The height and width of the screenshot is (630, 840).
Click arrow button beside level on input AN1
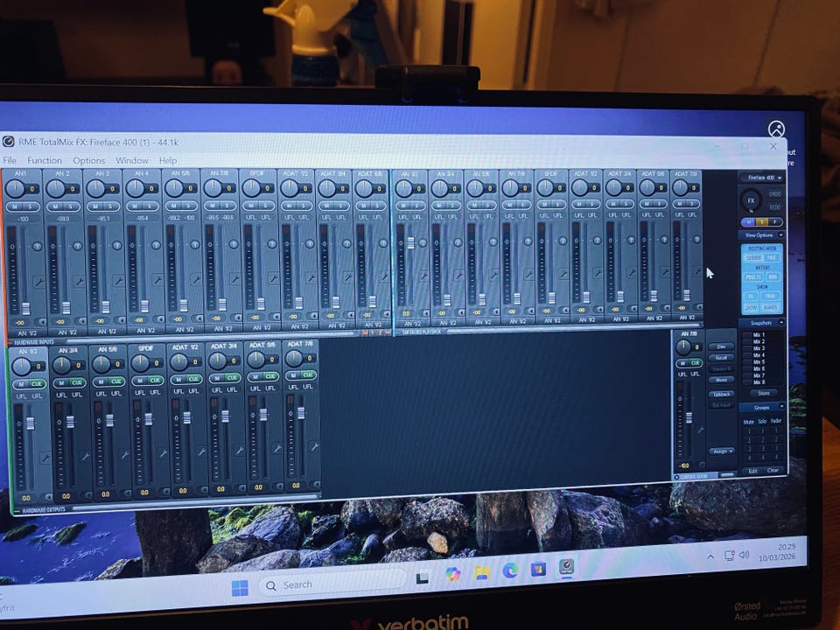[x=40, y=322]
